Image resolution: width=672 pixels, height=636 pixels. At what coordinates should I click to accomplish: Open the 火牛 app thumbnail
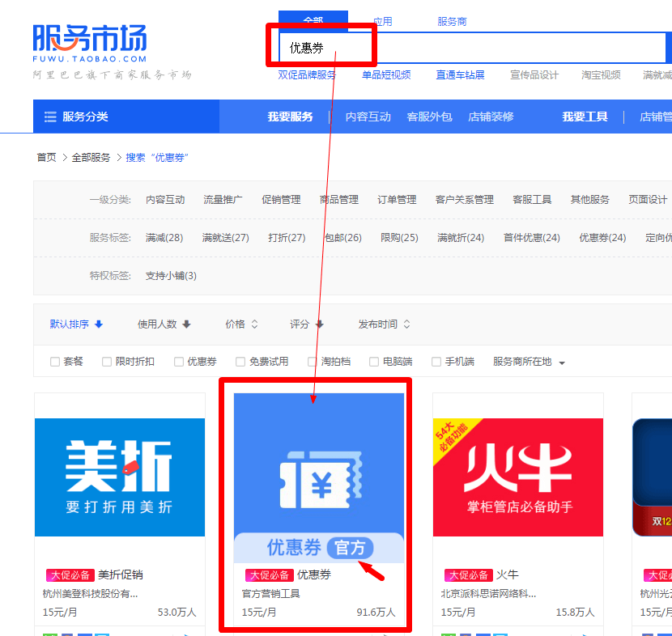517,477
